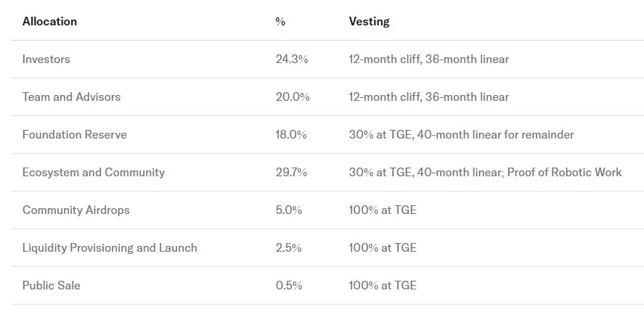644x317 pixels.
Task: Select the Foundation Reserve row label
Action: (74, 135)
